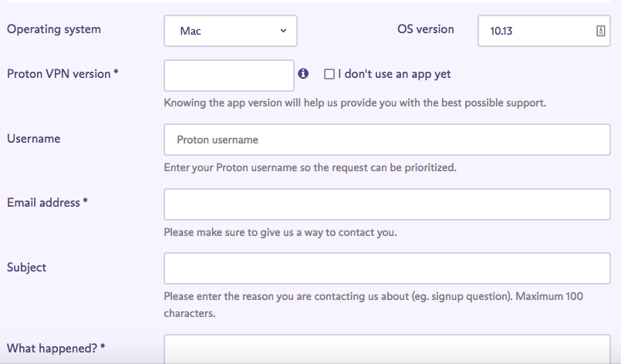Viewport: 621px width, 364px height.
Task: Click the info icon beside Proton VPN version
Action: (x=303, y=74)
